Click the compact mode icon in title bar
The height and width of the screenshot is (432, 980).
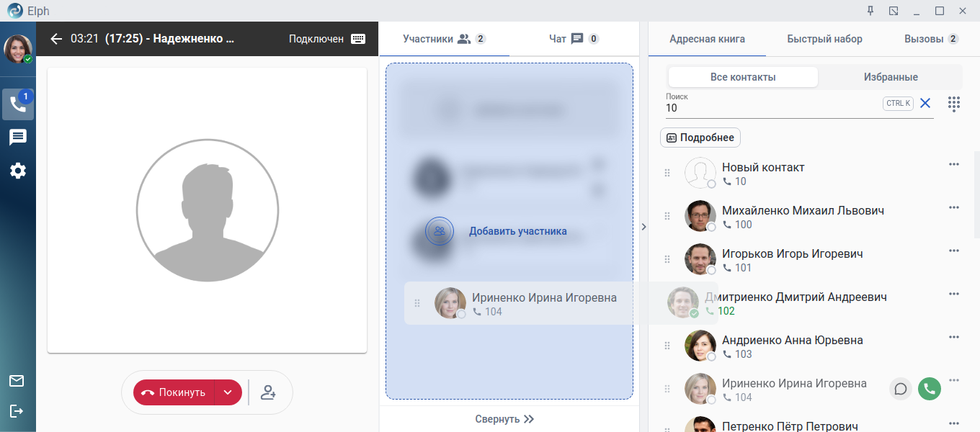point(894,11)
